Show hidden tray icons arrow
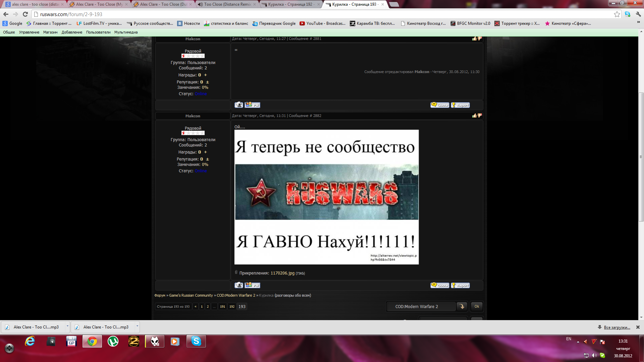 pos(578,342)
